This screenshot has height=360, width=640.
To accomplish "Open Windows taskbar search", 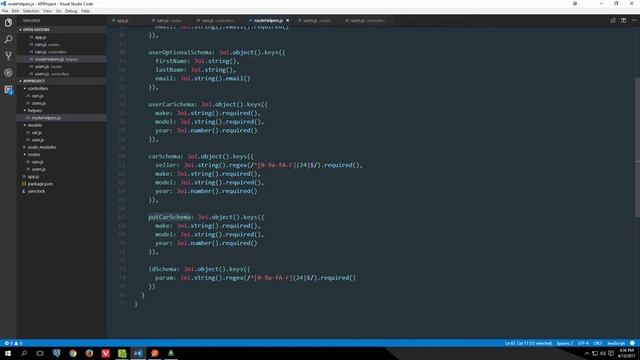I will (x=24, y=353).
